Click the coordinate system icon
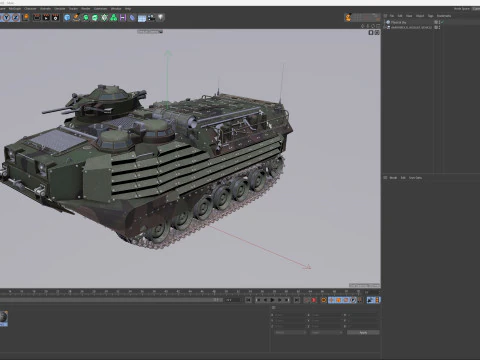Image resolution: width=480 pixels, height=360 pixels. pyautogui.click(x=26, y=17)
